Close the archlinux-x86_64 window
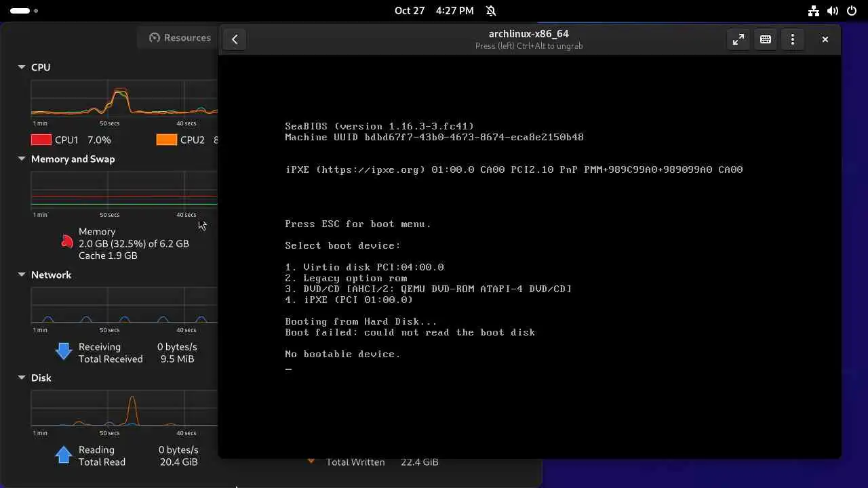 tap(825, 39)
